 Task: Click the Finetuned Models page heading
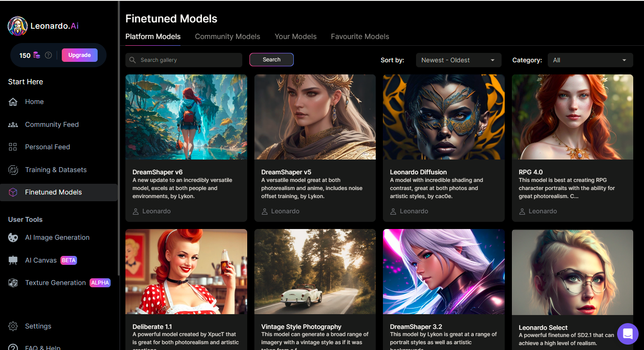171,19
